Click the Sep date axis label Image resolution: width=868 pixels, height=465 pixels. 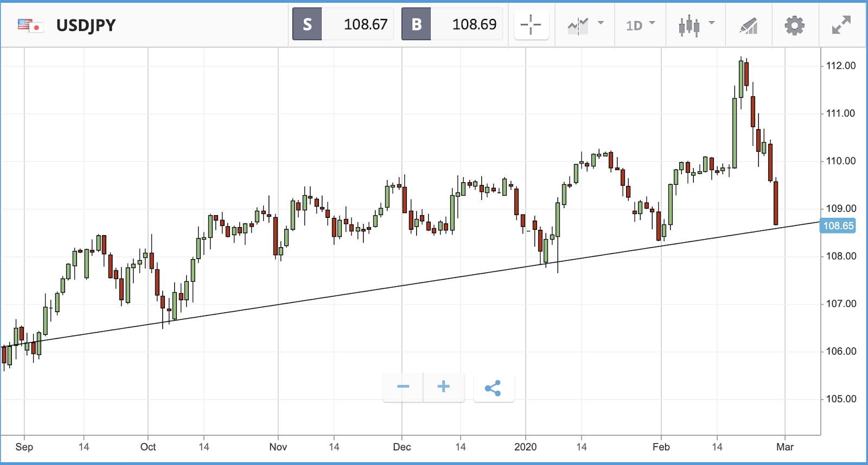click(24, 447)
